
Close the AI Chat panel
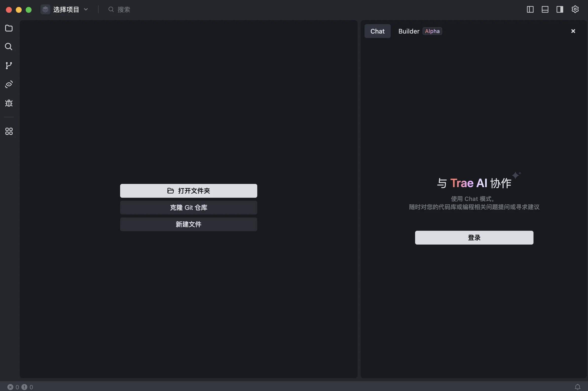pyautogui.click(x=573, y=31)
